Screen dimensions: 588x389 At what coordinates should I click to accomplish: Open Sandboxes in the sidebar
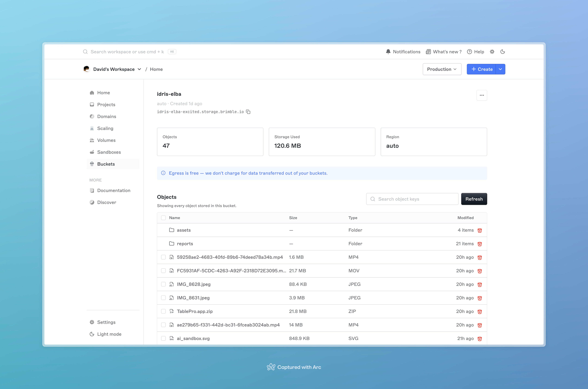[113, 152]
